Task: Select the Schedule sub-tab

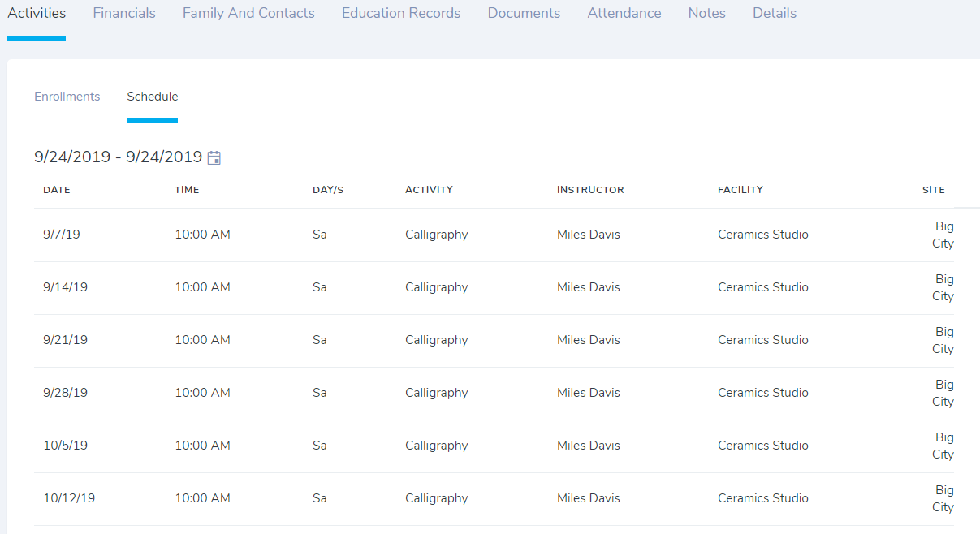Action: 152,97
